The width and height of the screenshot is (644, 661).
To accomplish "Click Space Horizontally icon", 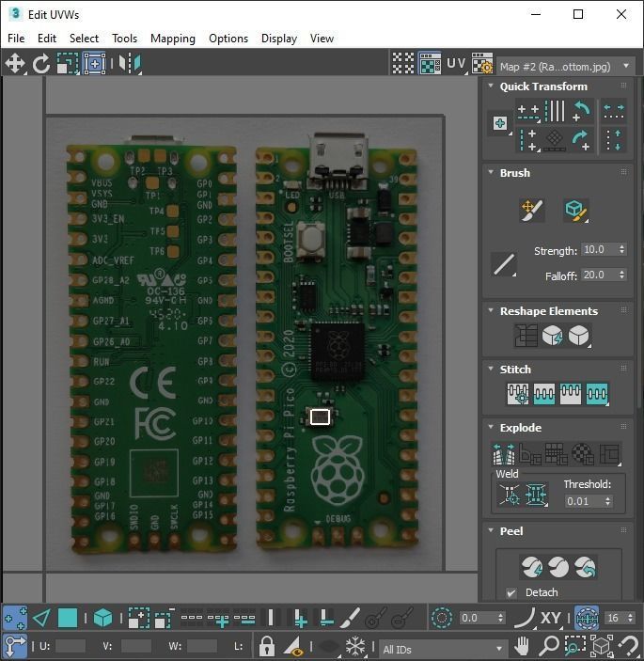I will point(614,112).
